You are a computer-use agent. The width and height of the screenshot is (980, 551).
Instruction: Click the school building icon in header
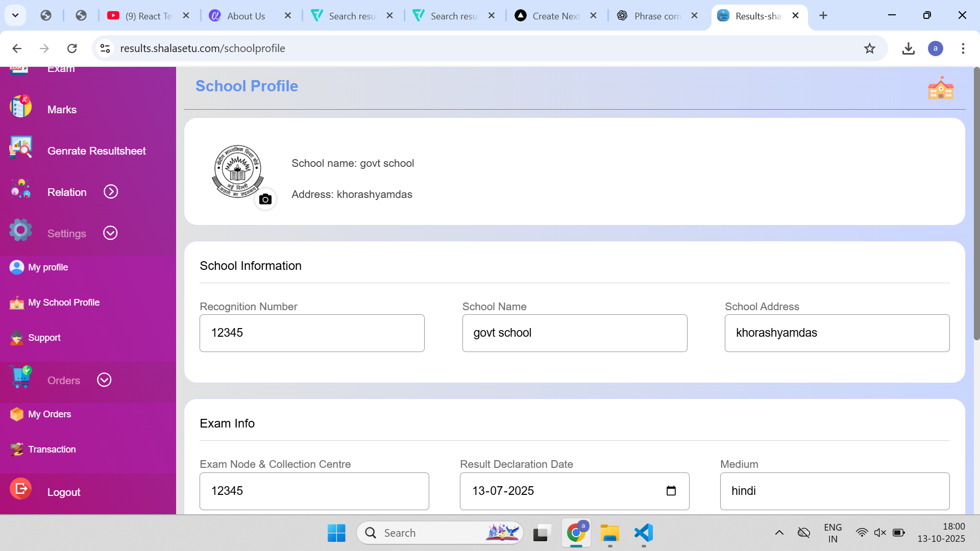pos(940,88)
